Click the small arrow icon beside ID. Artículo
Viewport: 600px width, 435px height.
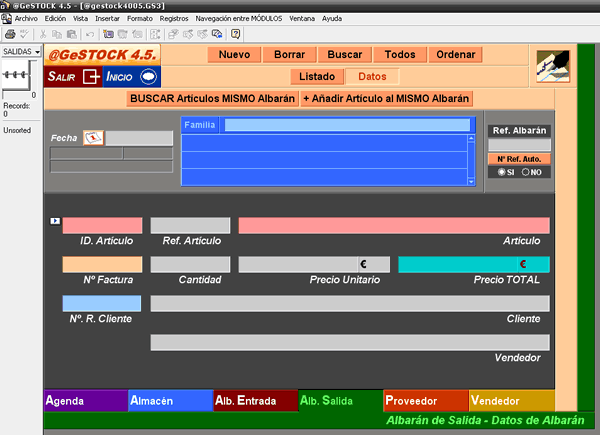point(55,221)
